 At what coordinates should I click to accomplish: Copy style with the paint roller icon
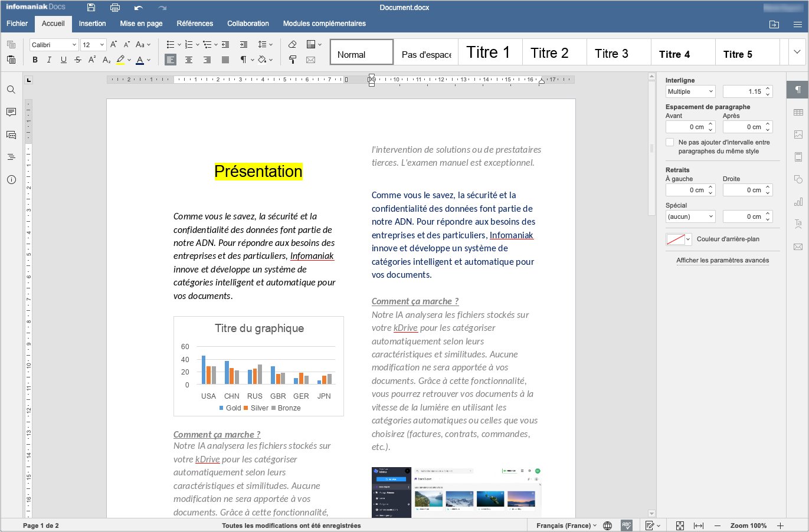click(x=293, y=60)
